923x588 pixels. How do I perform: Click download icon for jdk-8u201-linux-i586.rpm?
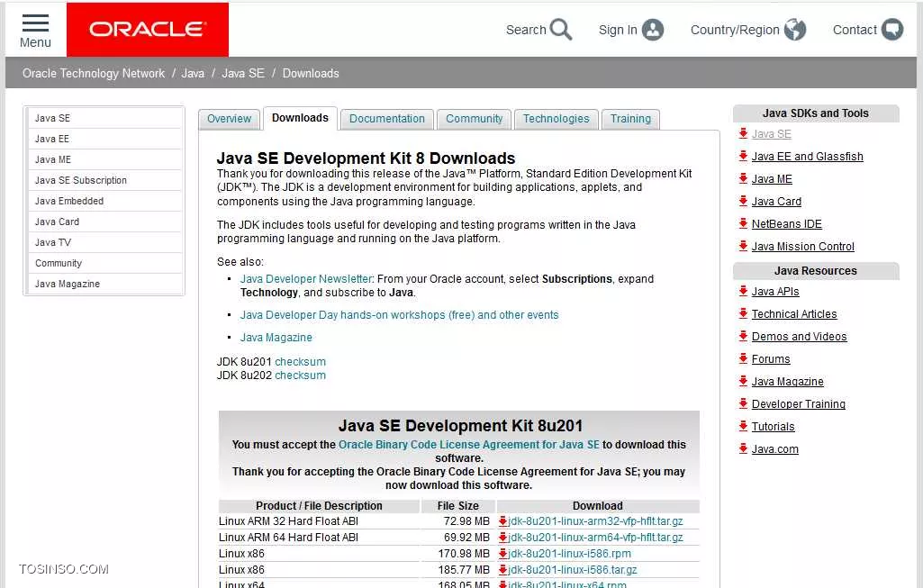click(502, 553)
